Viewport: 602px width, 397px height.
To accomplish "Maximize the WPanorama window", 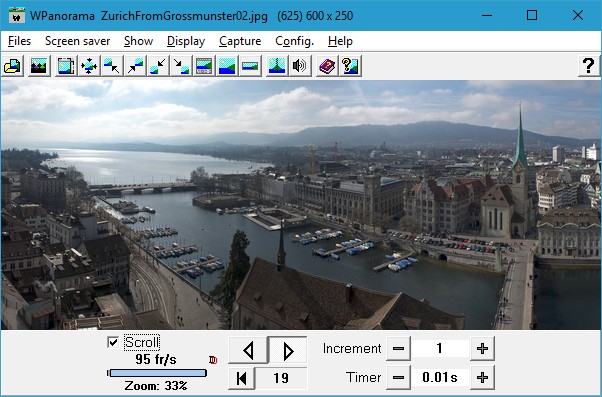I will 532,15.
